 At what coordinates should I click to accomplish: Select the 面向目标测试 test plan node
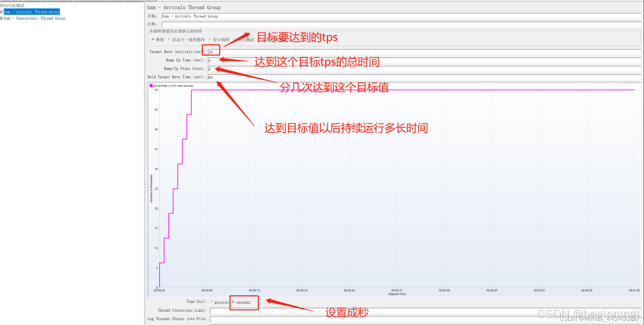coord(12,5)
